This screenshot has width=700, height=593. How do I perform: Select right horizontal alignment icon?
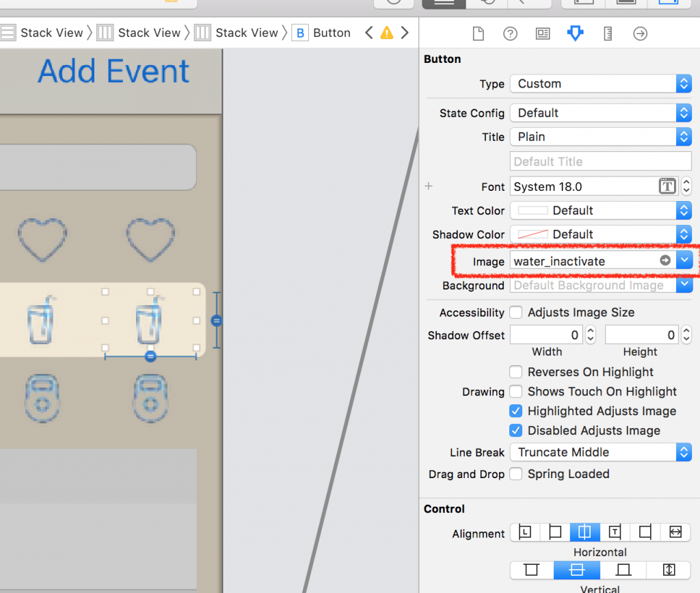645,532
